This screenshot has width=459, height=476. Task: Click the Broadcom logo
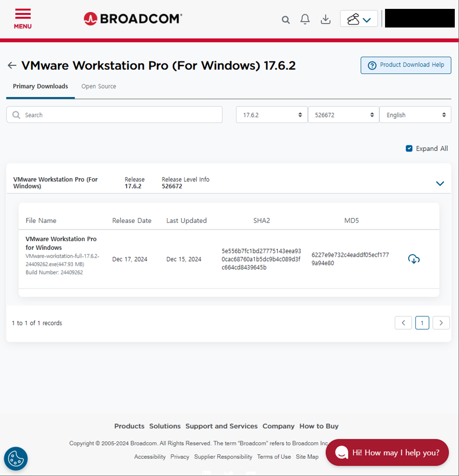click(x=133, y=19)
